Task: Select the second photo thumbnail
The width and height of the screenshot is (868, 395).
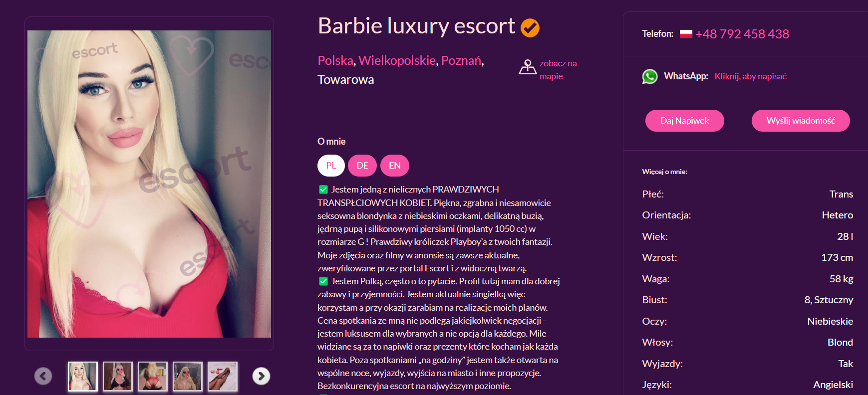Action: pos(118,376)
